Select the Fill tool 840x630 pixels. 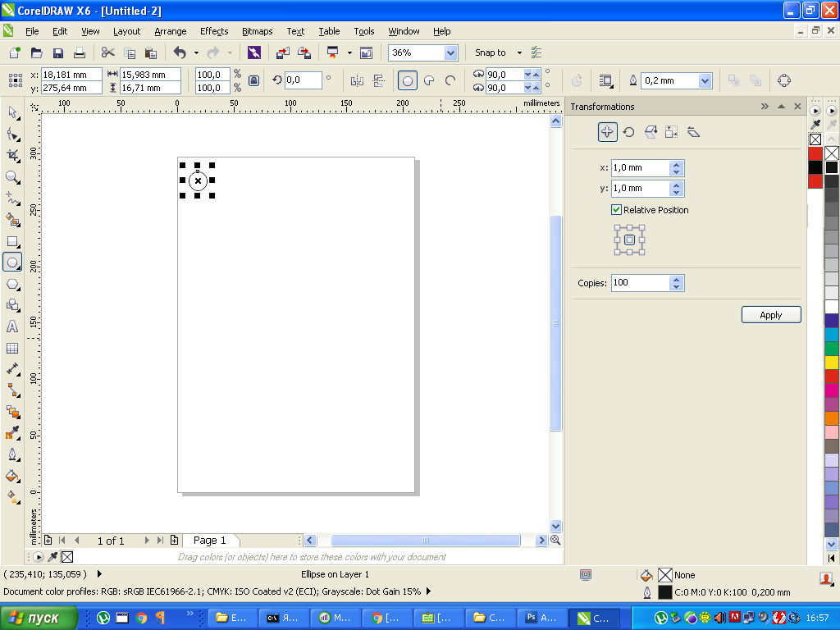coord(13,476)
